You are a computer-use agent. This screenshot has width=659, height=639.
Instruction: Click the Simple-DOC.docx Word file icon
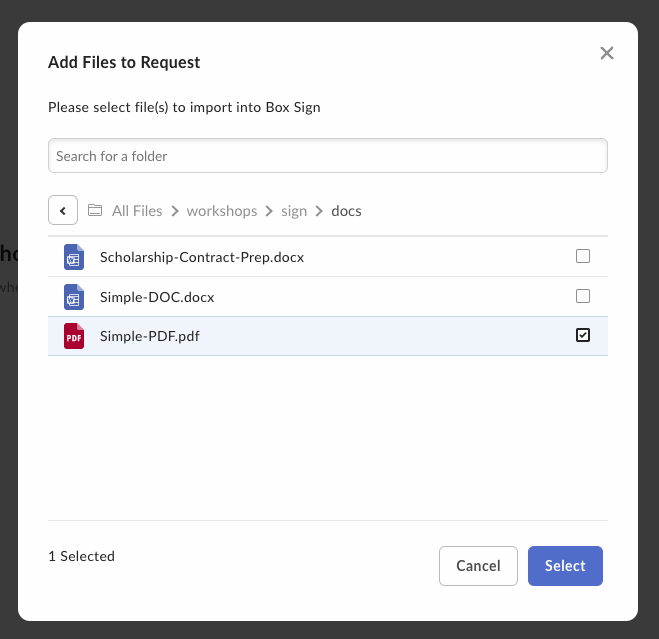point(73,297)
